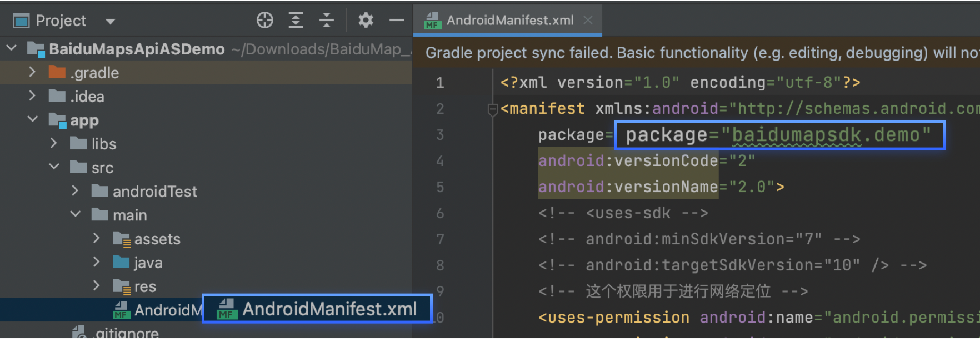Switch to the AndroidManifest.xml tab
980x342 pixels.
click(509, 21)
